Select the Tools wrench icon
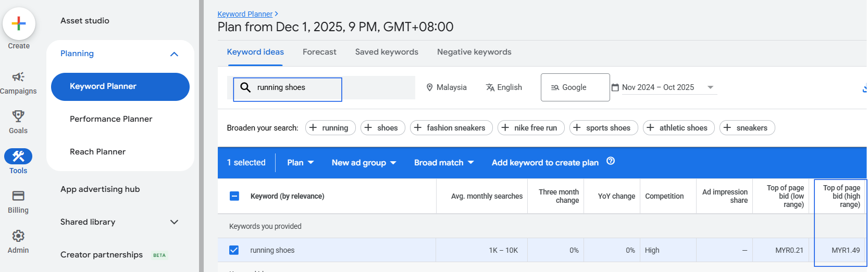The height and width of the screenshot is (272, 868). tap(18, 156)
